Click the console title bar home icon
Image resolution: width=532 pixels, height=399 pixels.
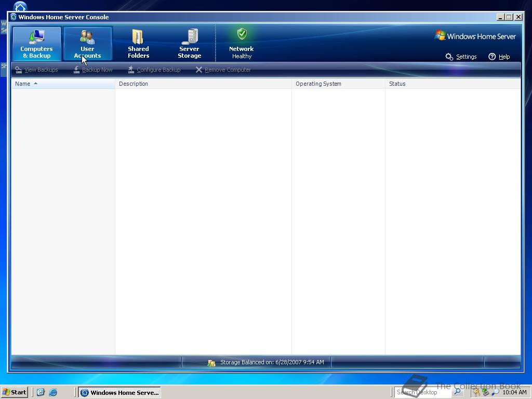coord(13,17)
